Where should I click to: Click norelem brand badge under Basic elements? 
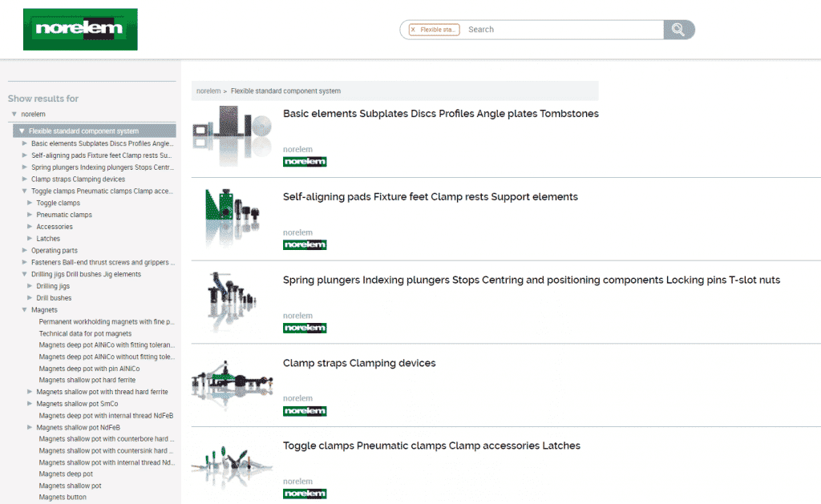tap(305, 162)
